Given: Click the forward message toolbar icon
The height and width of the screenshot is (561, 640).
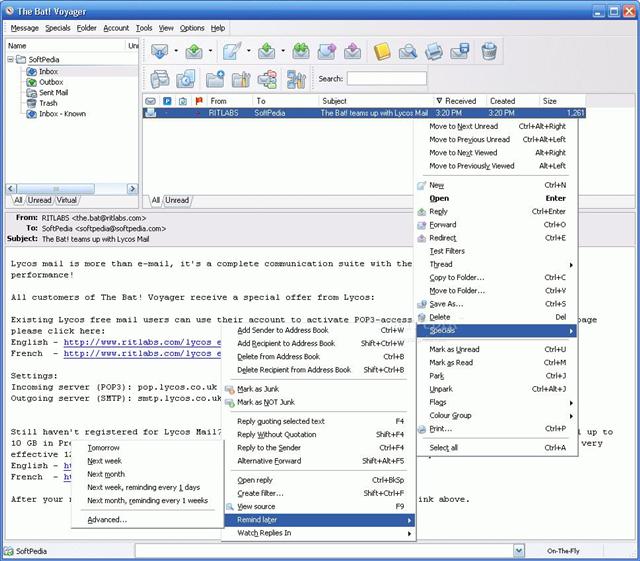Looking at the screenshot, I should [x=326, y=51].
